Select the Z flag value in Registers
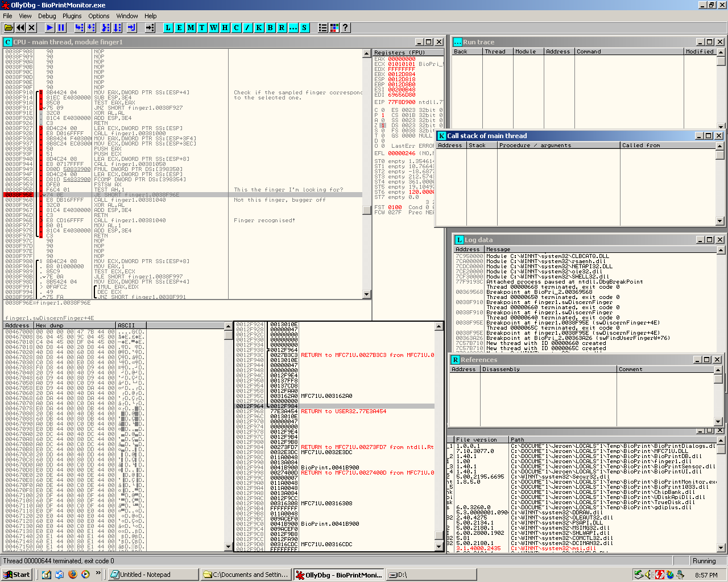 (383, 126)
